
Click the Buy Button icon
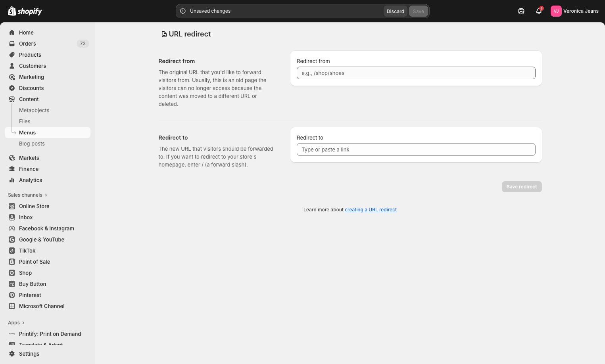12,284
